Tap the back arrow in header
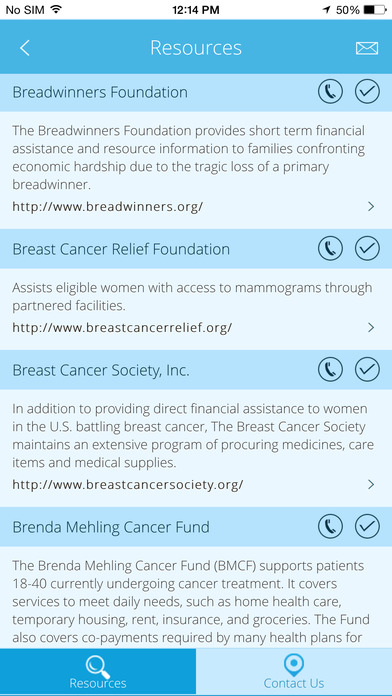The height and width of the screenshot is (696, 392). pos(25,48)
